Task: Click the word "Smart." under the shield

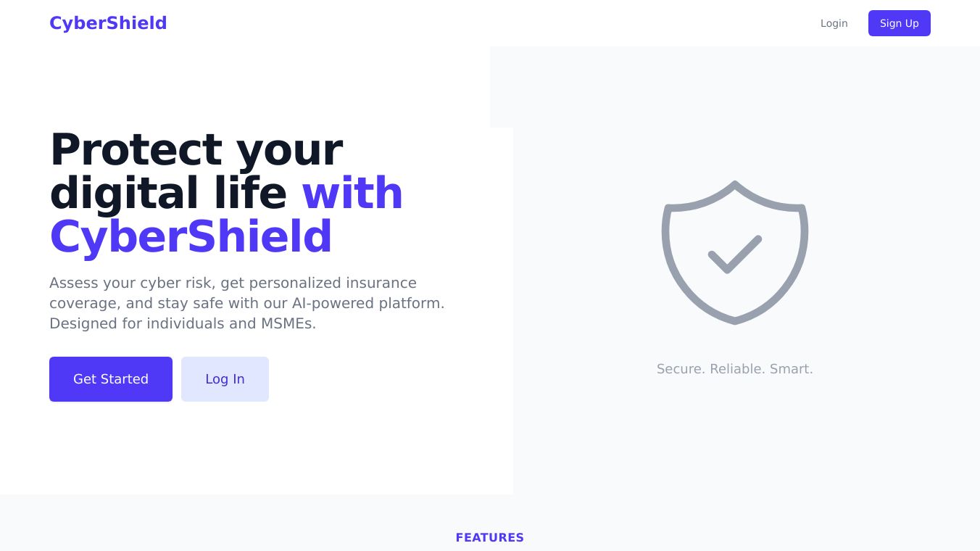Action: pos(791,369)
